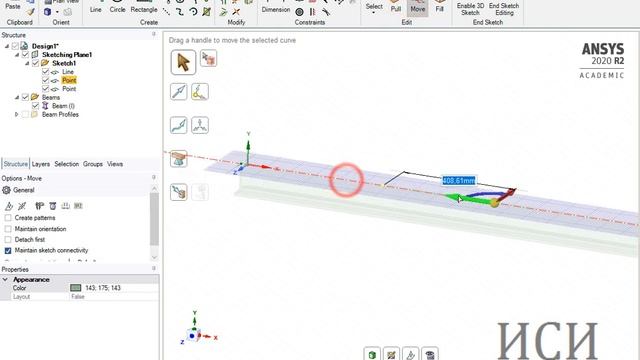Click the diagonal constraint icon right of parallel

326,12
